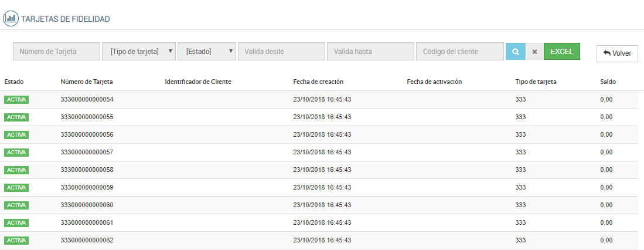Click the Fecha de creación column header
Screen dimensions: 644x250
(x=318, y=82)
